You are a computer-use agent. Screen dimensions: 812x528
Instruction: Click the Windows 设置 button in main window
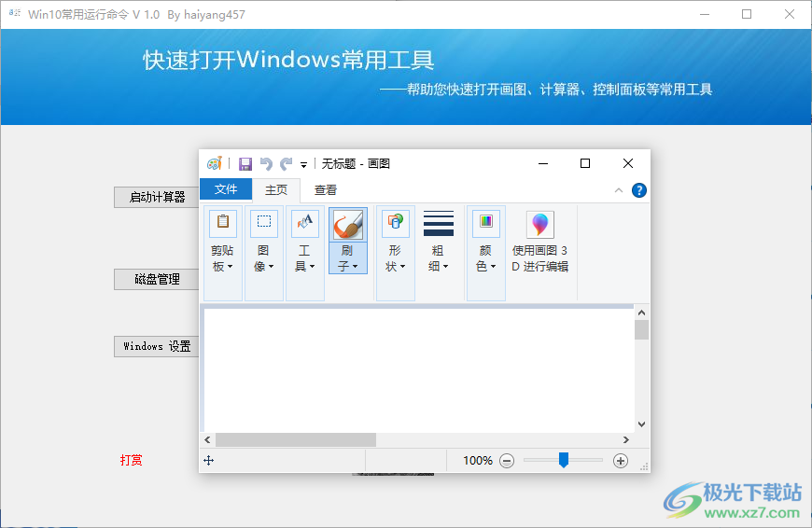point(157,346)
